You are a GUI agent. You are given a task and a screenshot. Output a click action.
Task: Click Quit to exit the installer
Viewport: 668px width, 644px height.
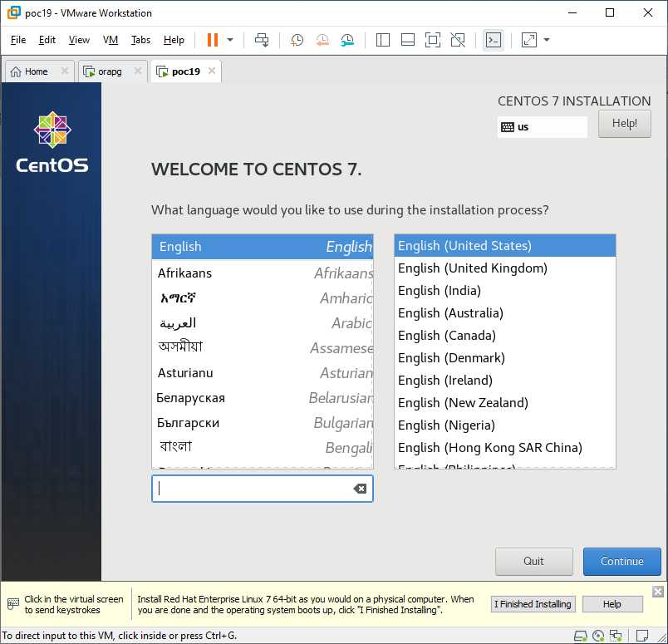tap(533, 561)
